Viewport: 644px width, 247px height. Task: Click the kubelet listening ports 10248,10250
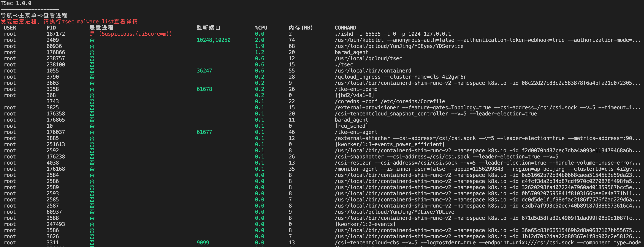pyautogui.click(x=213, y=40)
